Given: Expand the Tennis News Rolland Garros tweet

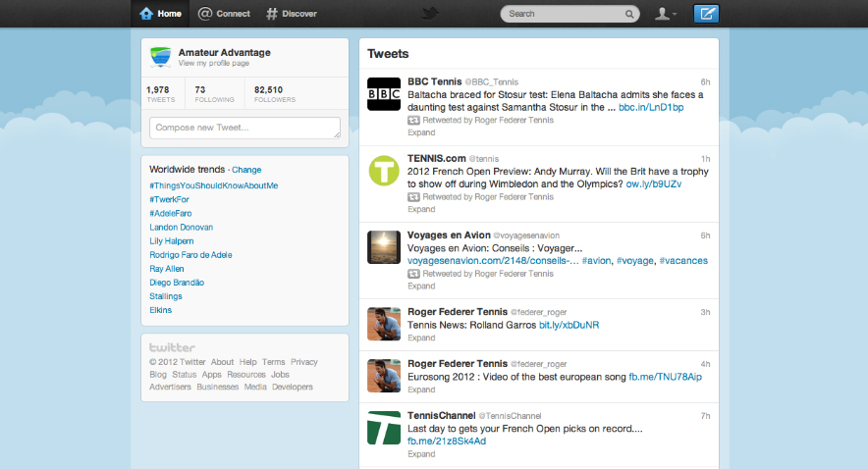Looking at the screenshot, I should [x=421, y=338].
